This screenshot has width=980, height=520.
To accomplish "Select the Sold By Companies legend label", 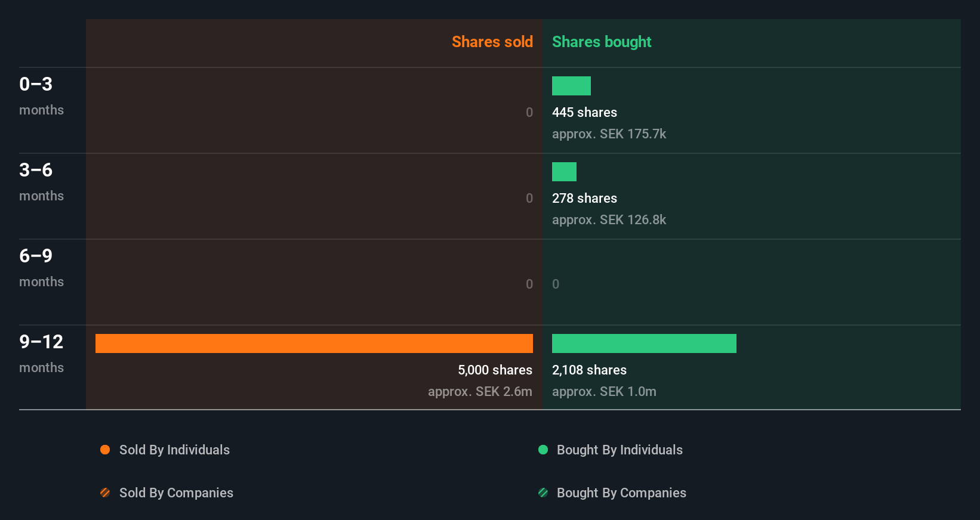I will (176, 493).
